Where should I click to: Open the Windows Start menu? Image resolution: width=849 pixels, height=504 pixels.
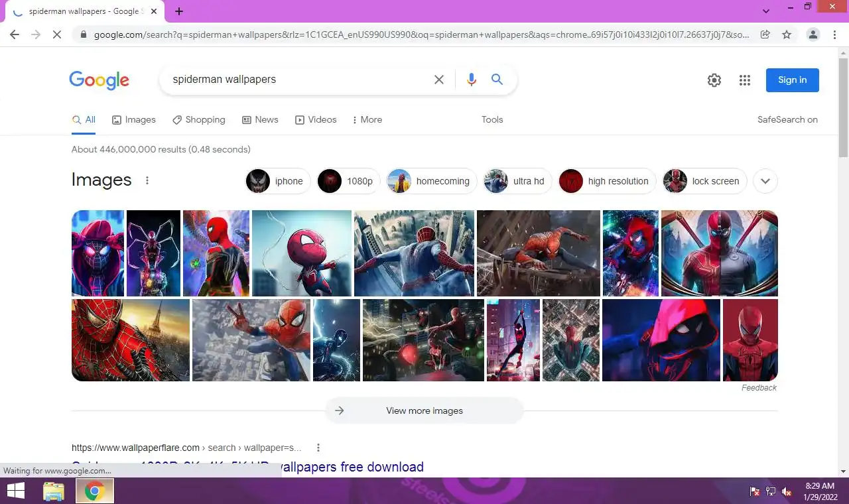pos(15,491)
